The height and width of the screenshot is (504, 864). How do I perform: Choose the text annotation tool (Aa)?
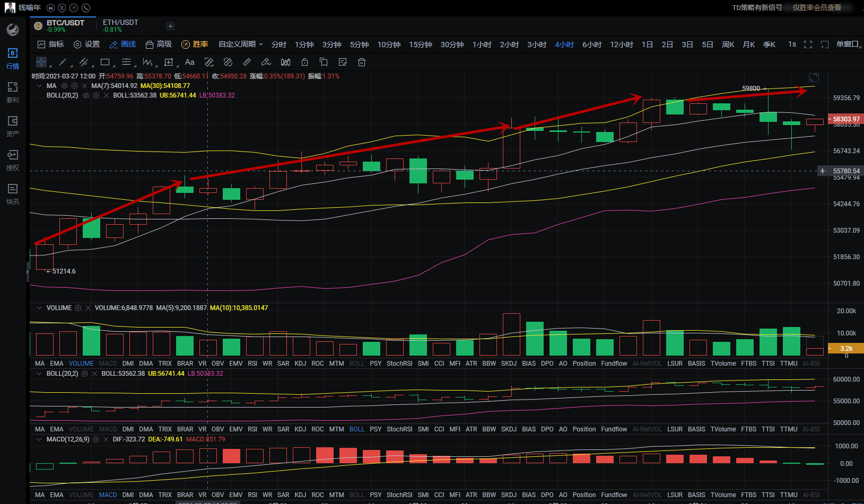point(189,62)
